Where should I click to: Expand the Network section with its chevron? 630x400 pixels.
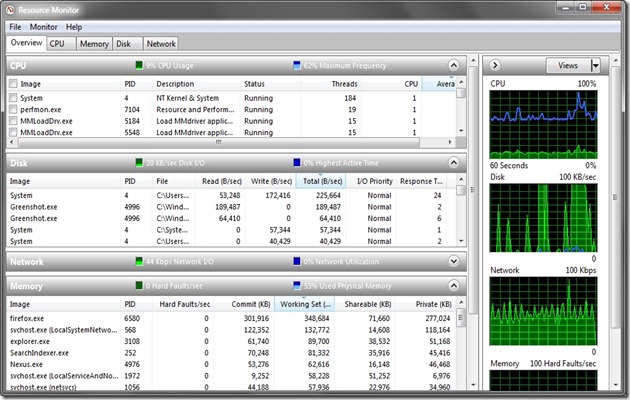coord(453,261)
